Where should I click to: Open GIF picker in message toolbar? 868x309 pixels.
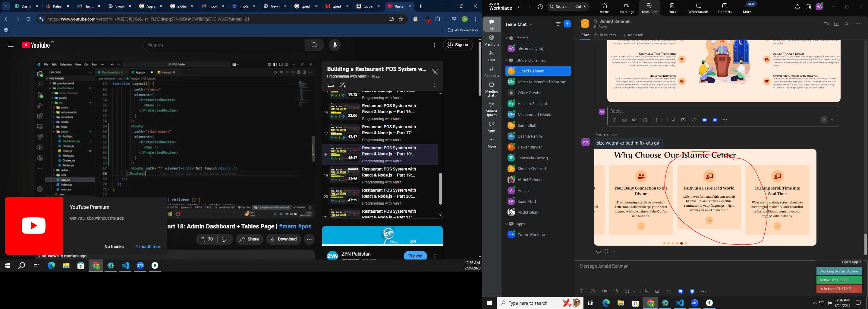tap(604, 291)
